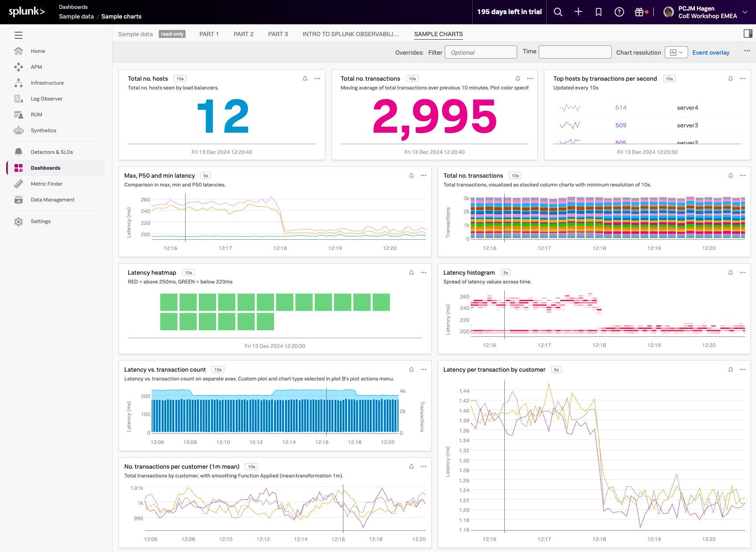
Task: Open more actions on Latency heatmap chart
Action: coord(424,272)
